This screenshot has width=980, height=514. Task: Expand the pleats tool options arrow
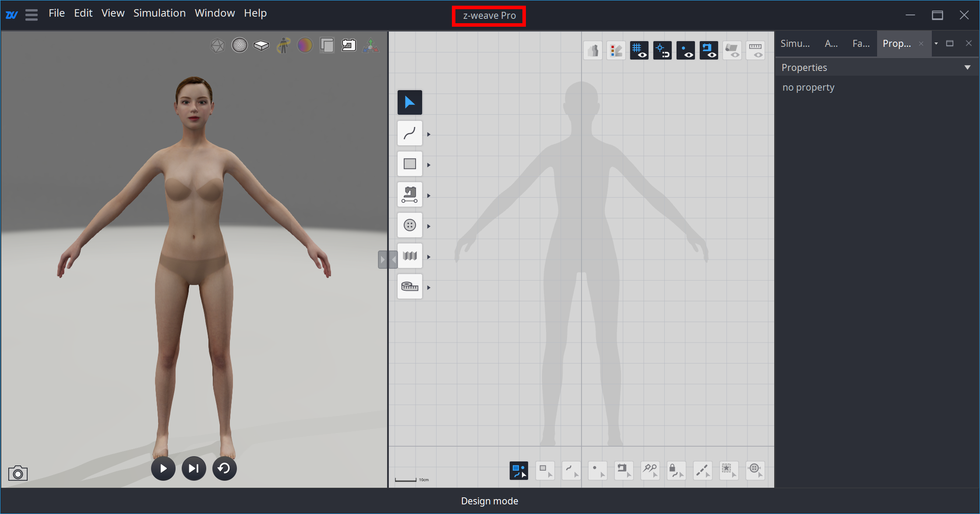pos(429,257)
